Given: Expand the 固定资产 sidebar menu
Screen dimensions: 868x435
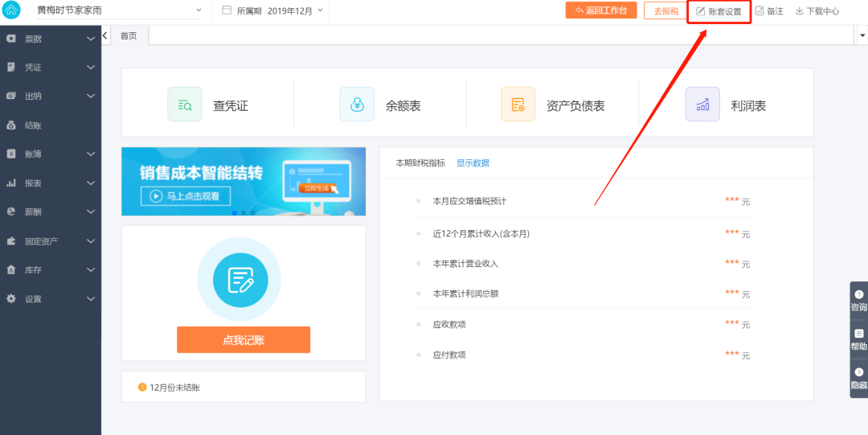Looking at the screenshot, I should (51, 241).
